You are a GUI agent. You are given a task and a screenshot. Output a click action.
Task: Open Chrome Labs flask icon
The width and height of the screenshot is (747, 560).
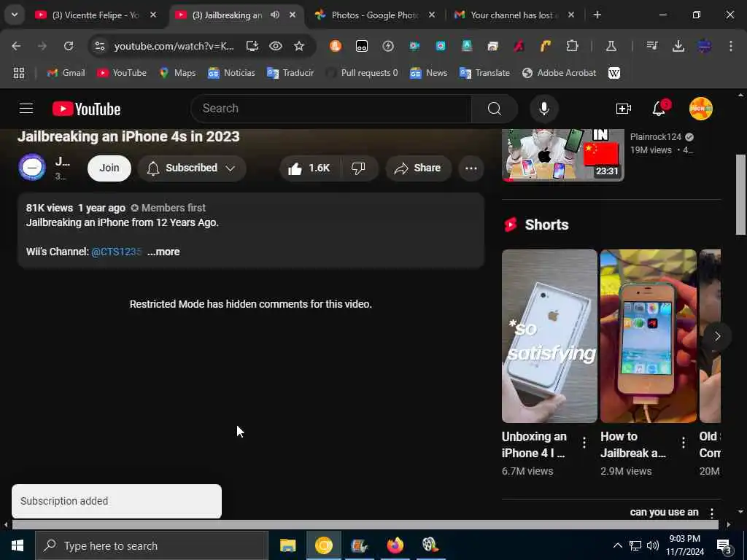[611, 46]
